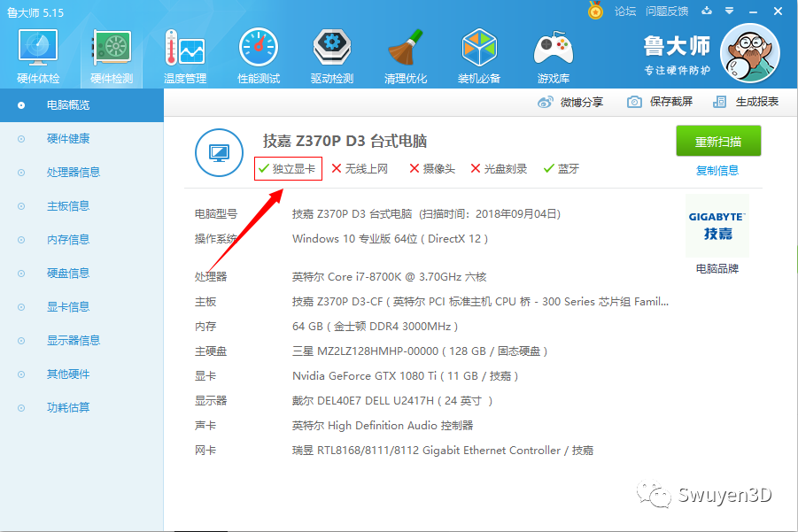Click the RTL8168 Ethernet Controller value
The image size is (798, 532).
click(443, 451)
